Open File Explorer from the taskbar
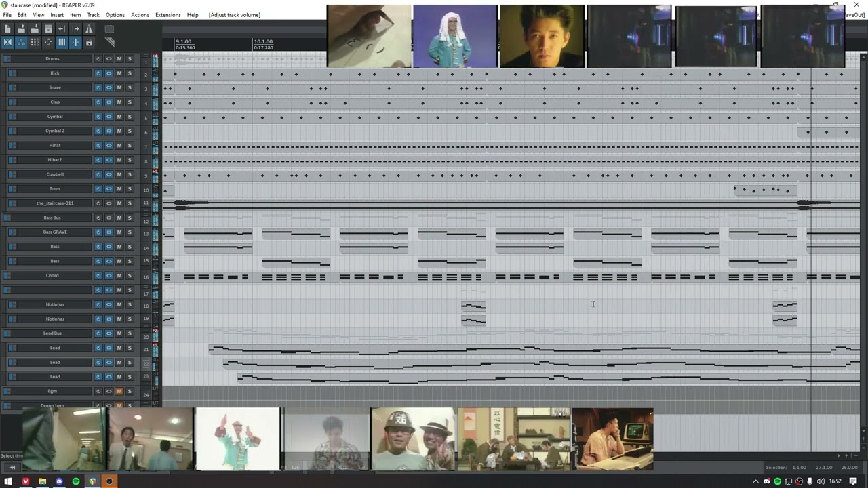The image size is (868, 488). point(42,481)
